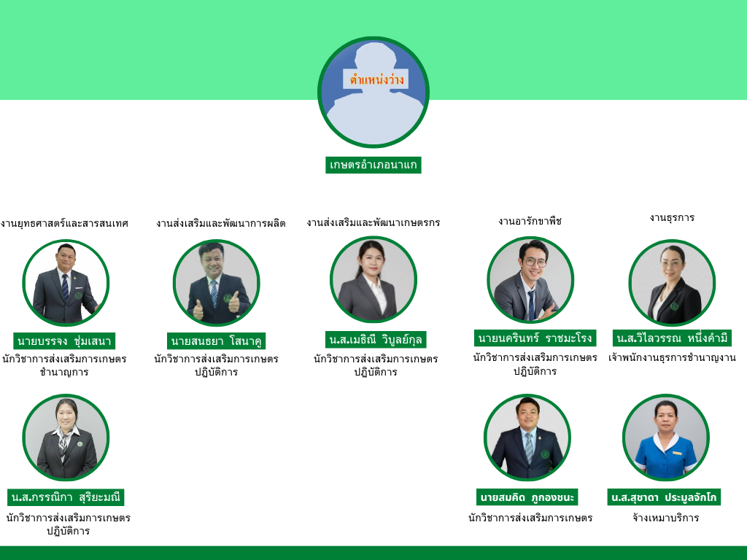This screenshot has width=747, height=560.
Task: Select the นายบรรจง ชุ่มเสนา name tag
Action: (64, 341)
